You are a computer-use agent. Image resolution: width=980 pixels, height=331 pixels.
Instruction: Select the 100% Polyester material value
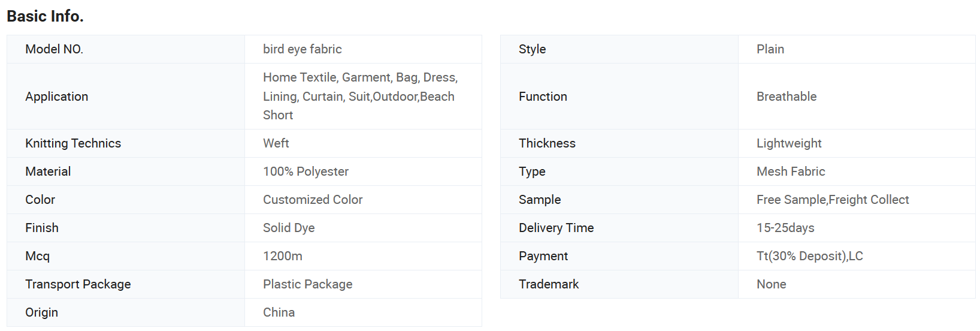(306, 171)
